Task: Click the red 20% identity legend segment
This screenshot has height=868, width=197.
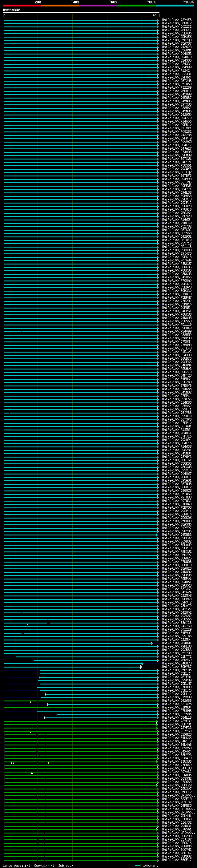Action: coord(22,6)
